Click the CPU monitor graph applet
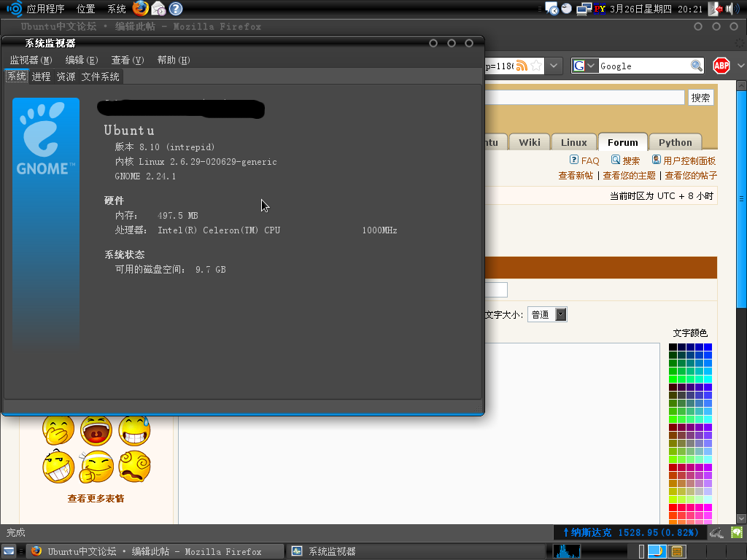The image size is (747, 560). click(566, 551)
